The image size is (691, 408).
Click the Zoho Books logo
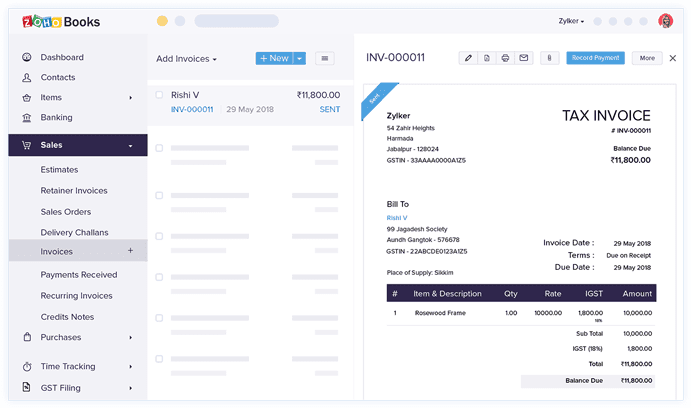[x=61, y=22]
